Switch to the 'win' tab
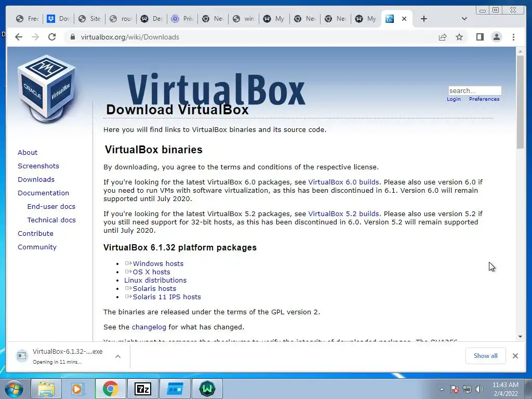This screenshot has height=399, width=532. click(x=244, y=19)
